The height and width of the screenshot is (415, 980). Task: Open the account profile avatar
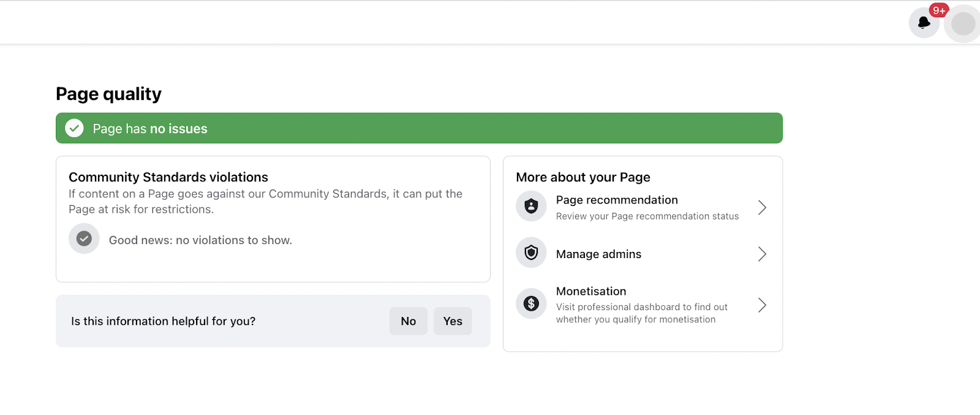[x=963, y=24]
